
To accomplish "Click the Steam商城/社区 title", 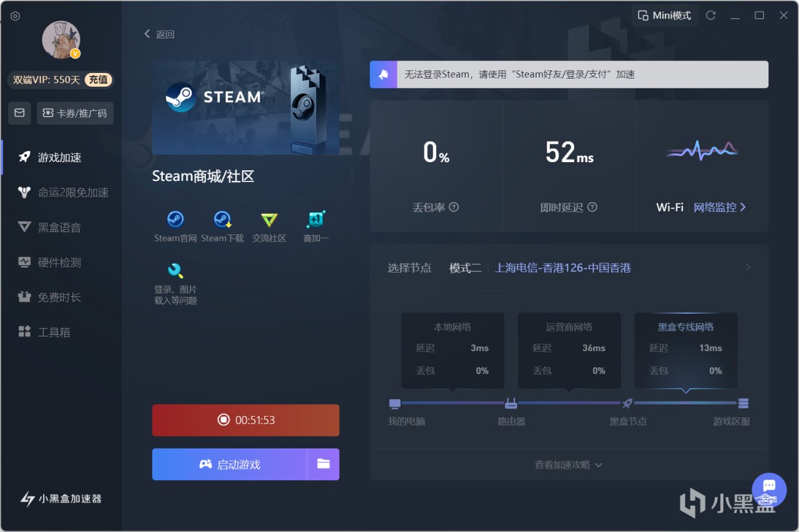I will point(203,177).
